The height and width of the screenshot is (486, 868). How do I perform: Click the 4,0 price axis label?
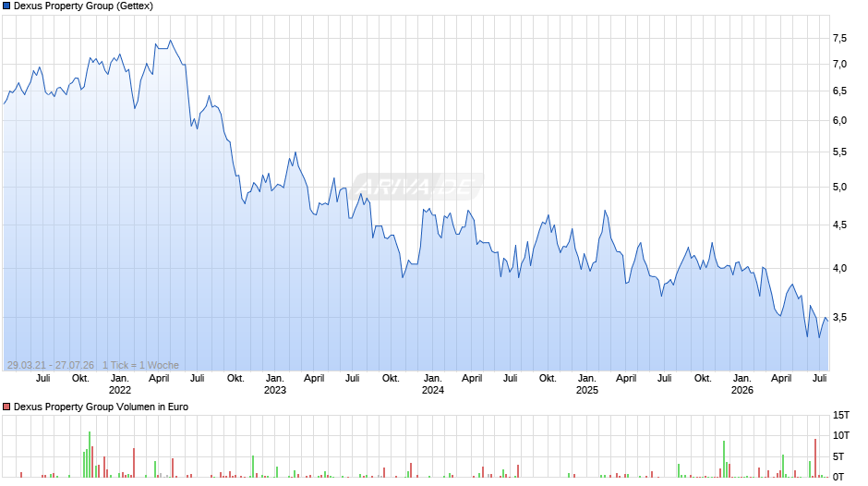pos(839,268)
